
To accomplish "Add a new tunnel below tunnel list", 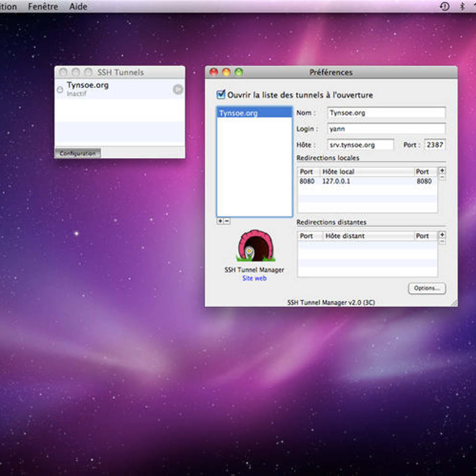I will tap(220, 221).
